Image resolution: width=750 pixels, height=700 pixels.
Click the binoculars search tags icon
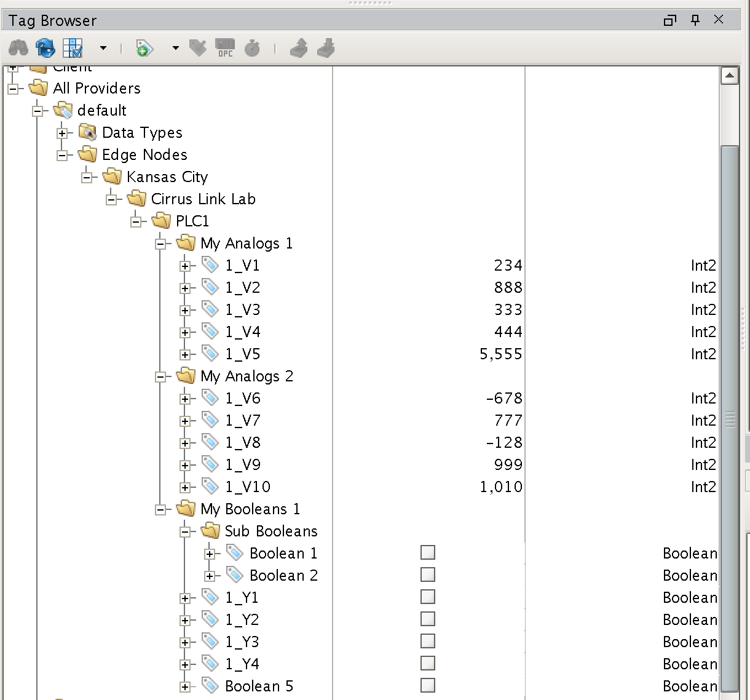pos(18,47)
